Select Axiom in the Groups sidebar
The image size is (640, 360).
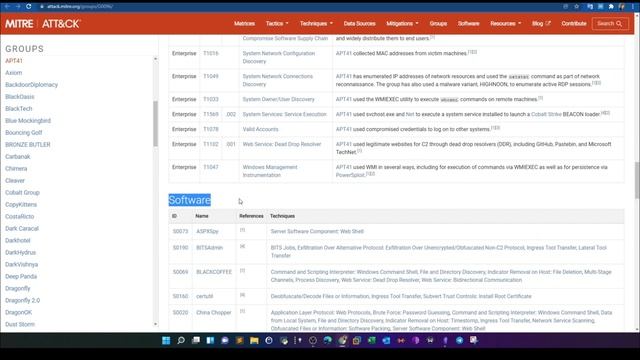tap(13, 73)
